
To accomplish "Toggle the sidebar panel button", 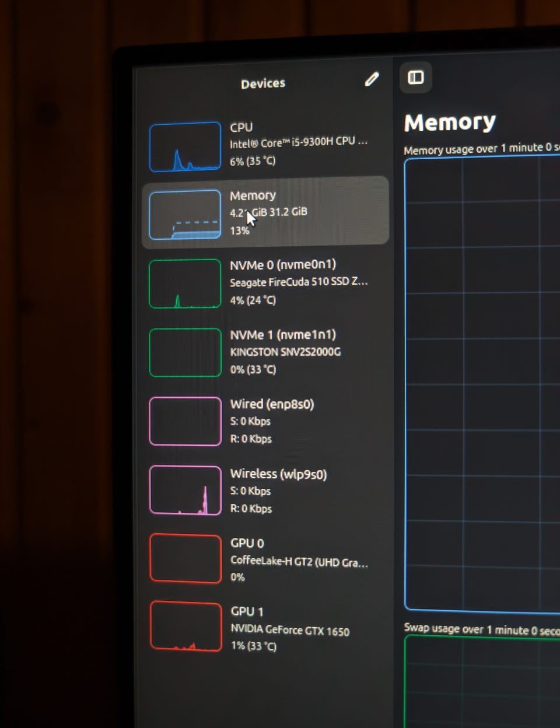I will (416, 77).
